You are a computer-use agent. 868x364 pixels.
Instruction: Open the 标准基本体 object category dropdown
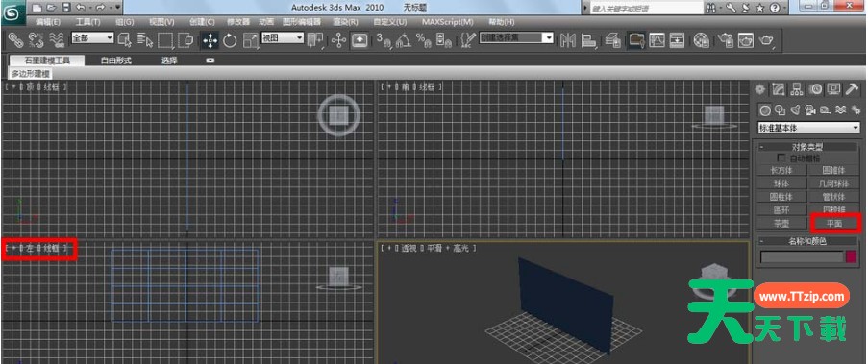click(x=808, y=128)
